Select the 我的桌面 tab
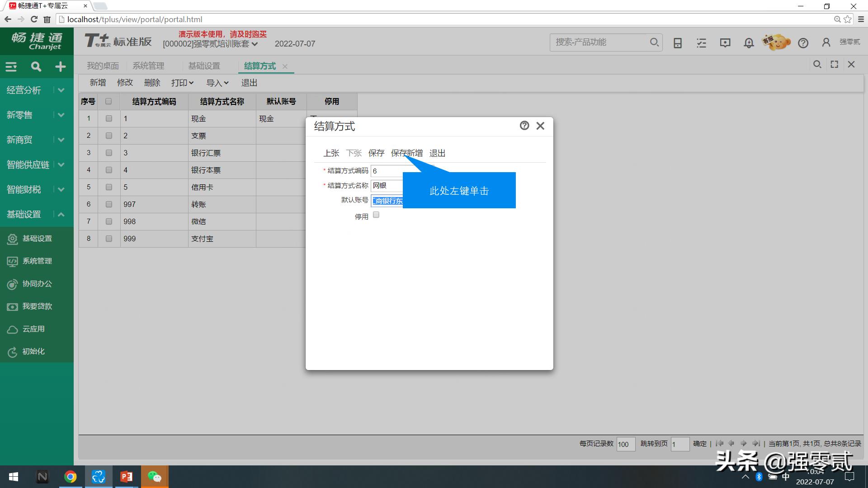 pos(103,66)
